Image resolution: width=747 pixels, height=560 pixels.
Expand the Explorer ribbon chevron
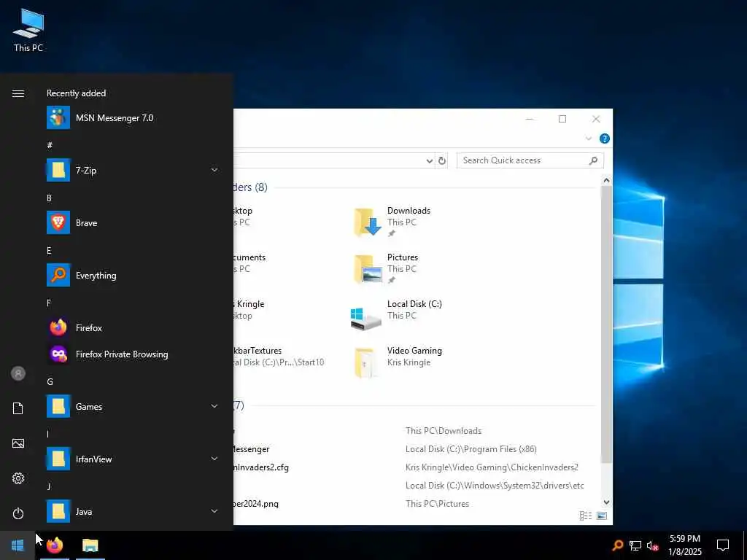tap(589, 139)
